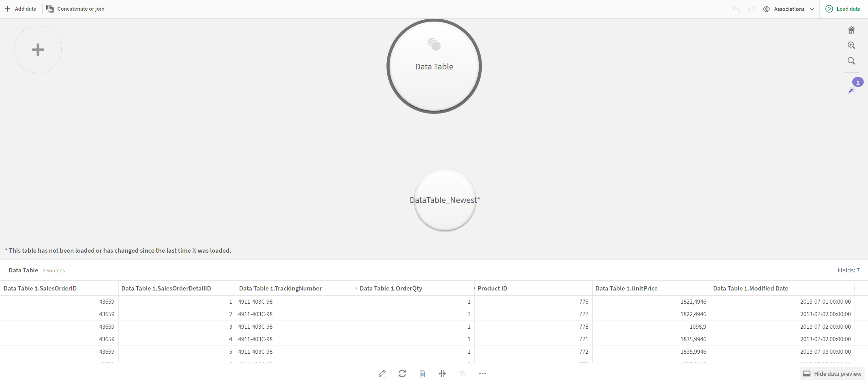The image size is (868, 384).
Task: Click the delete/trash icon in toolbar
Action: [422, 373]
